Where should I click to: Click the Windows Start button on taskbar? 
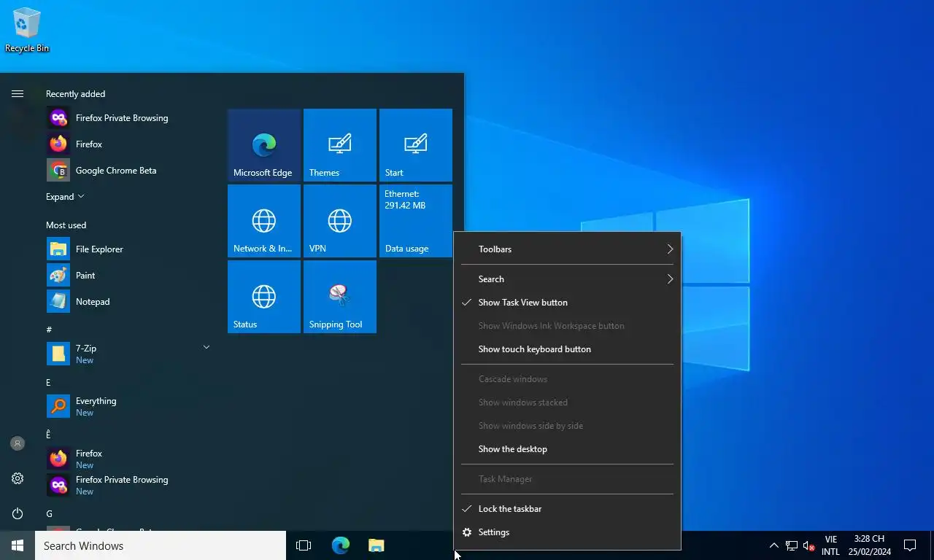(18, 545)
